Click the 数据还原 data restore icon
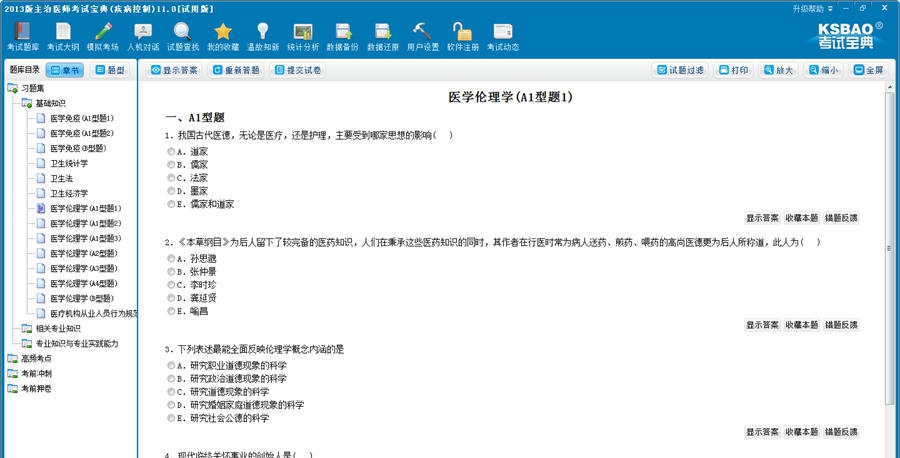Screen dimensions: 900x458 [383, 37]
